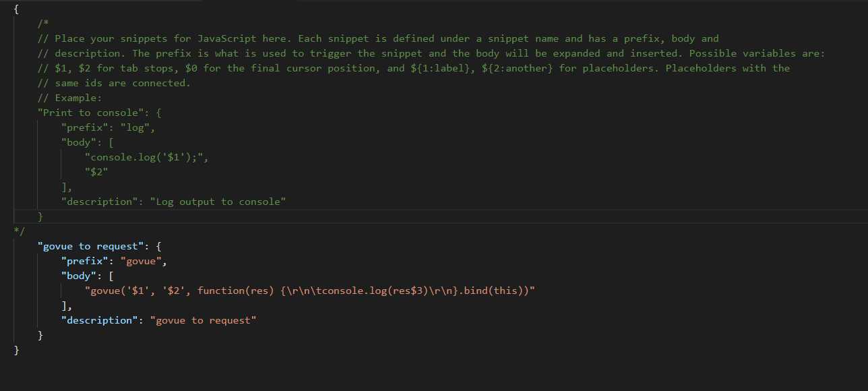This screenshot has height=391, width=868.
Task: Click the "description" key in the govue snippet
Action: 100,320
